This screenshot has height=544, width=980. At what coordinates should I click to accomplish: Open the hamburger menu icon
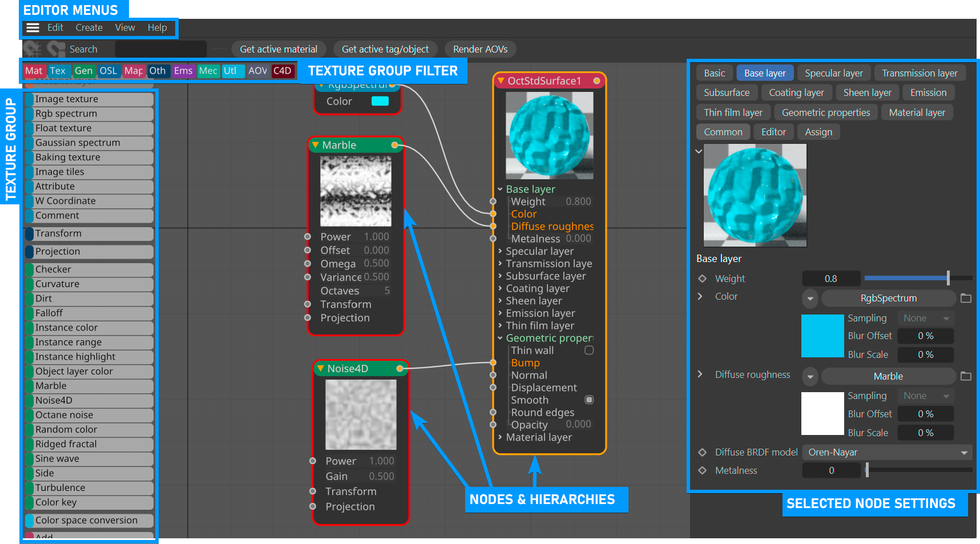[x=33, y=27]
